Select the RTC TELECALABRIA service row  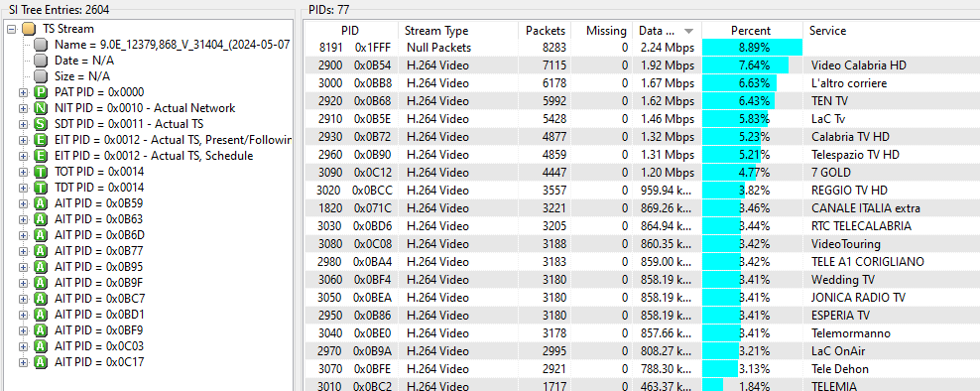(x=642, y=226)
